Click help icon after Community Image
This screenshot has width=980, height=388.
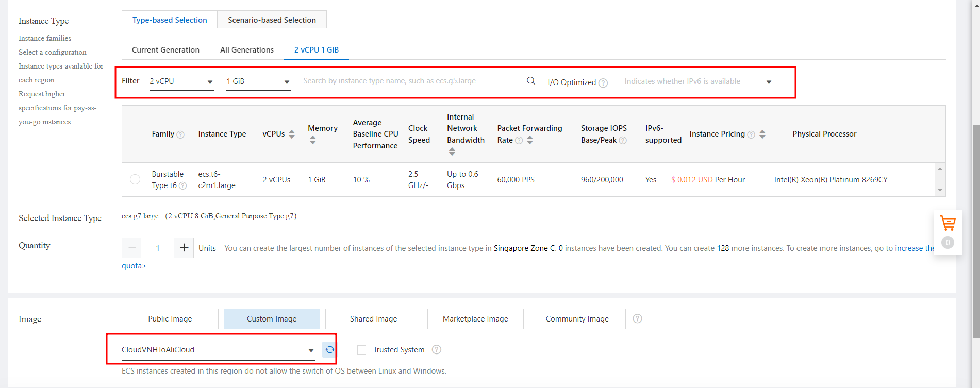637,319
